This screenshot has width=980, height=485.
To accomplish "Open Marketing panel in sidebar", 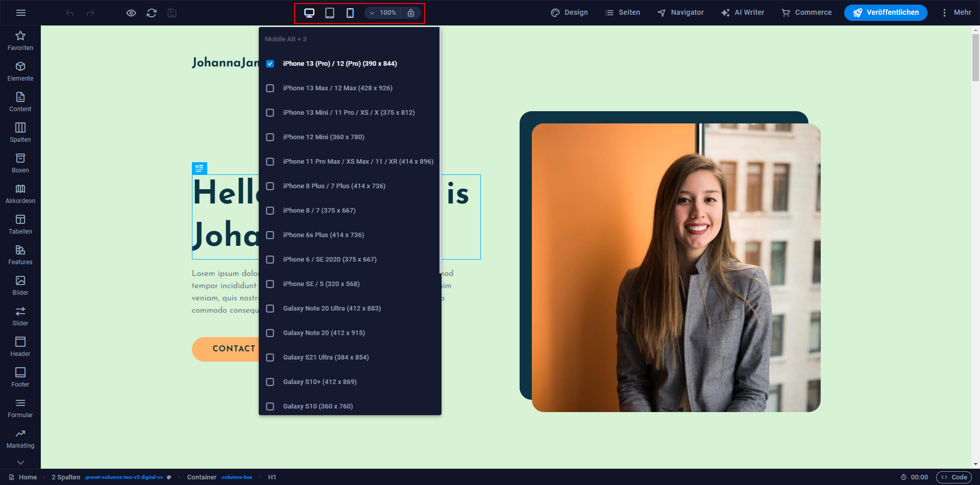I will click(x=20, y=439).
